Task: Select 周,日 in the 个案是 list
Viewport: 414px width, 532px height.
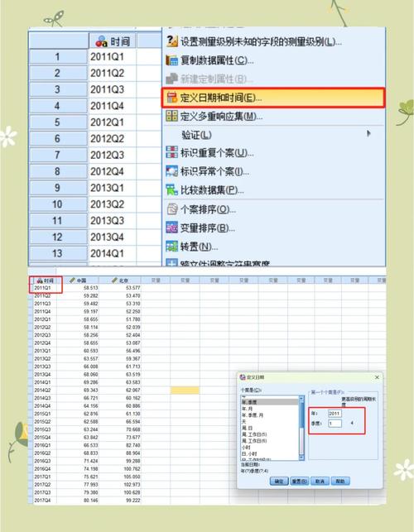Action: tap(270, 428)
